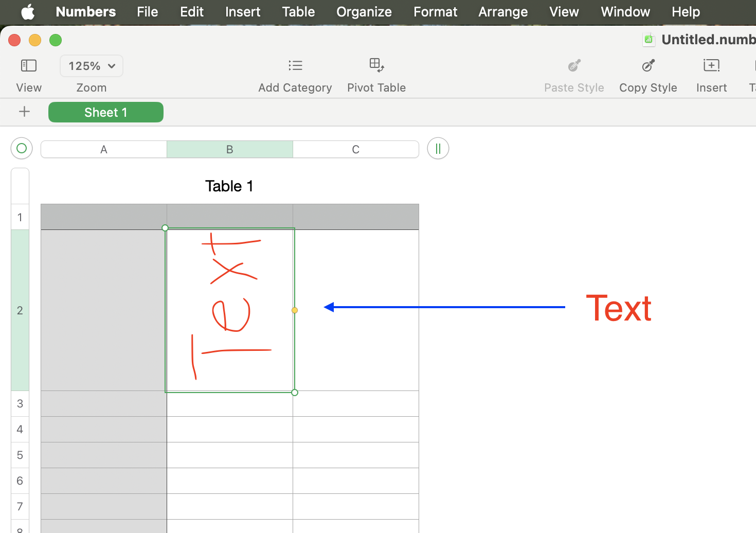Click the Table 1 title
The height and width of the screenshot is (533, 756).
229,186
